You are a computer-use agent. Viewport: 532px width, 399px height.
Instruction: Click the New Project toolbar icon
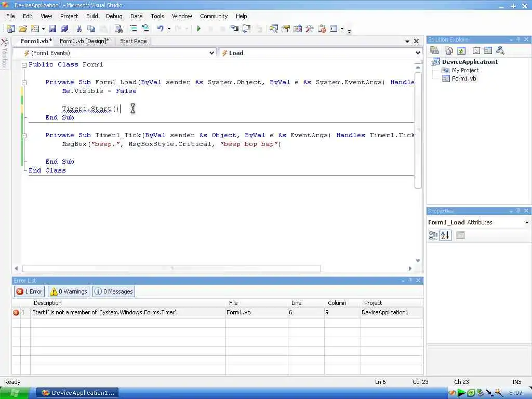[10, 29]
